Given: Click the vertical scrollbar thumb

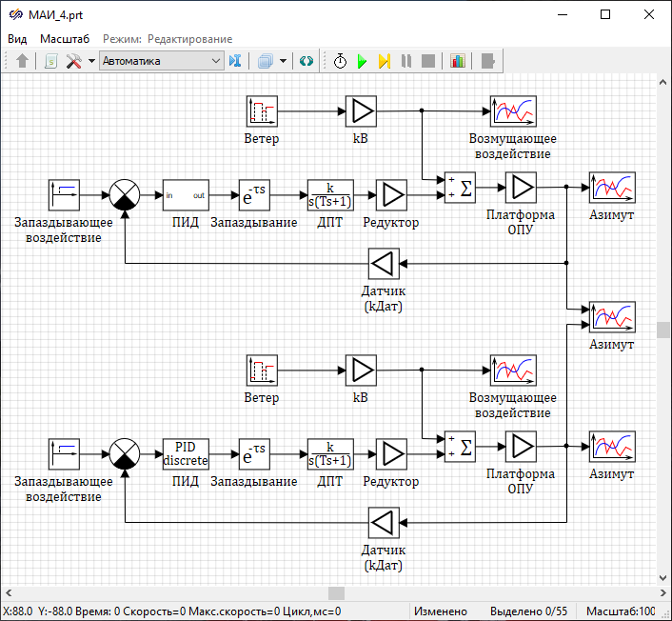Looking at the screenshot, I should (x=663, y=330).
